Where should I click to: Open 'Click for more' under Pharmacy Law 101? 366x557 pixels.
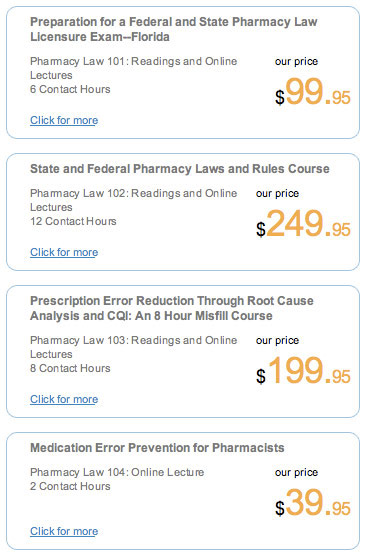64,120
